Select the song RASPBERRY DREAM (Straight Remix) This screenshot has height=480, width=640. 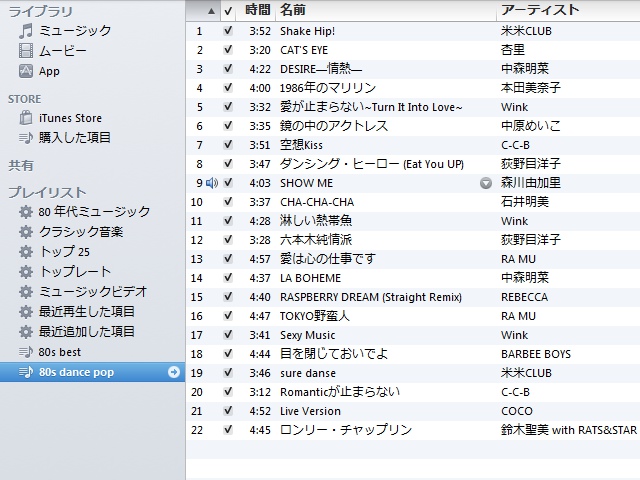point(371,297)
